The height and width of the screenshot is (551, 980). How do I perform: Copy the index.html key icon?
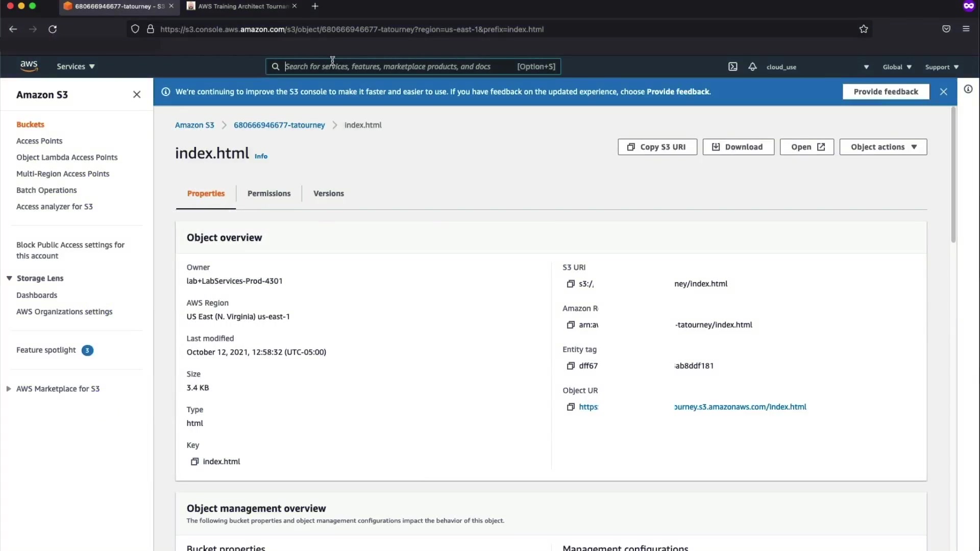pyautogui.click(x=194, y=462)
